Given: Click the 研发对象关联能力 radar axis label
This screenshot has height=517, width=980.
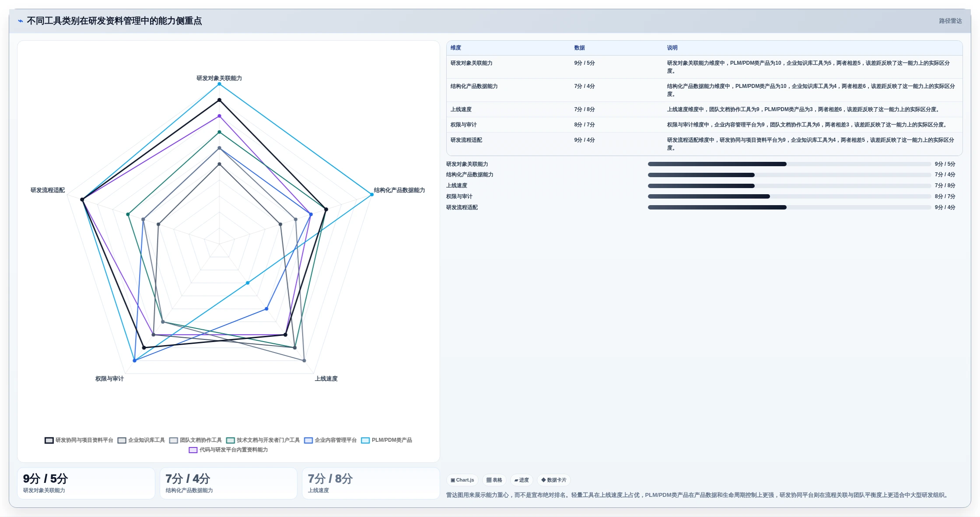Looking at the screenshot, I should coord(219,78).
